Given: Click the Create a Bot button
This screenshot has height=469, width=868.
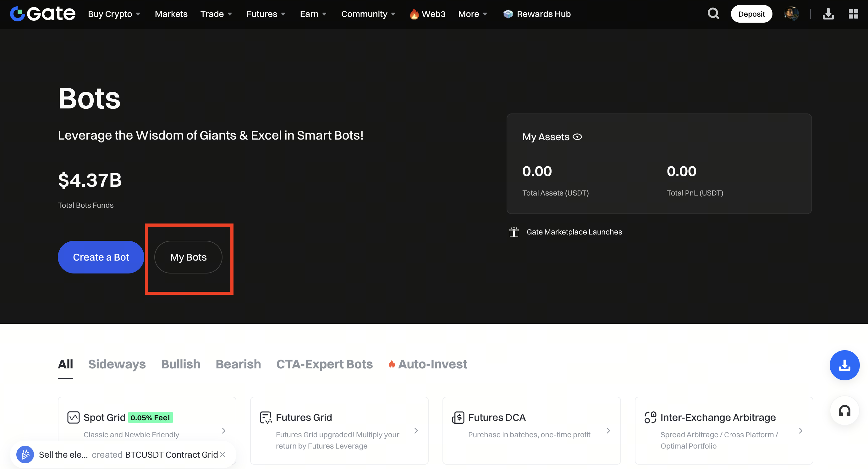Looking at the screenshot, I should click(101, 257).
